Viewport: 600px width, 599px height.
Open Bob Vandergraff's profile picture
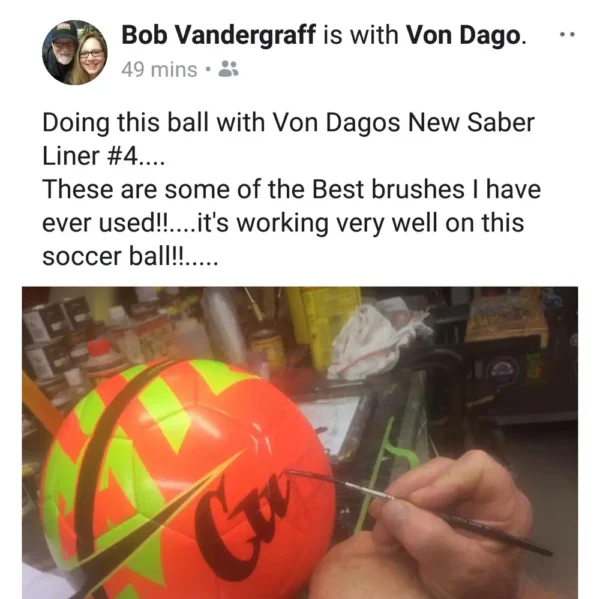[75, 52]
